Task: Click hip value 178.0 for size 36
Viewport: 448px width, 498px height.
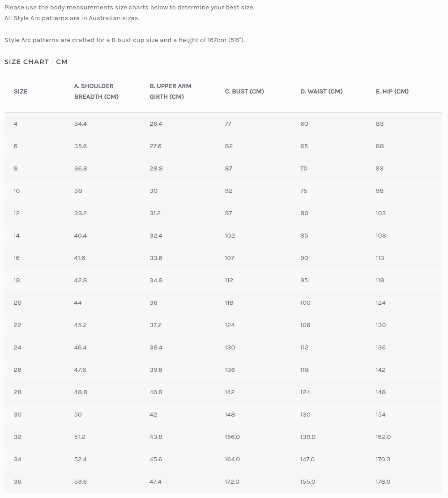Action: 383,481
